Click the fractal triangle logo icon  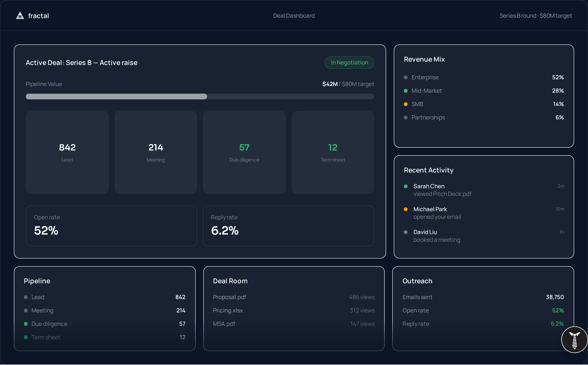point(20,16)
